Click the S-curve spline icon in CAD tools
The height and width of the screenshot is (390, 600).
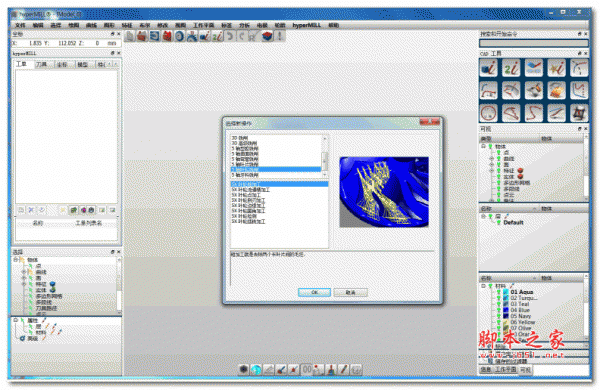(x=534, y=113)
